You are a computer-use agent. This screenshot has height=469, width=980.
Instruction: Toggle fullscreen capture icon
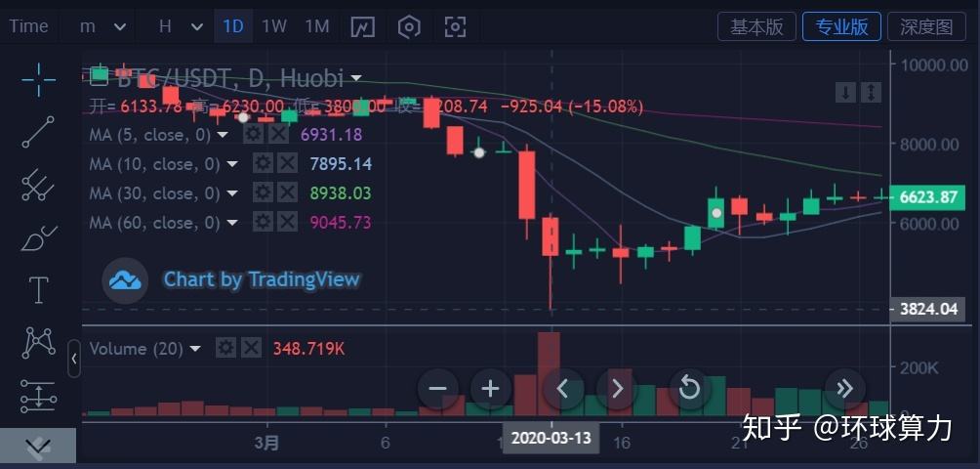(x=455, y=27)
